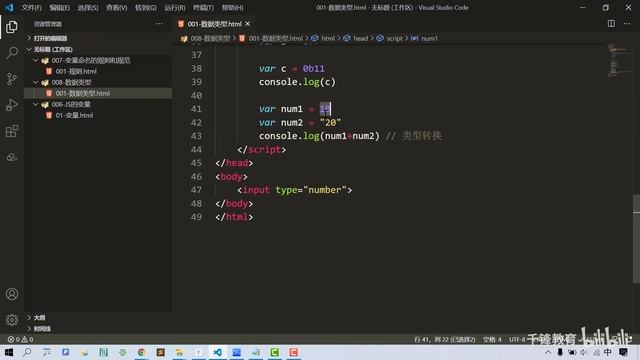Click Explorer panel more actions ellipsis
This screenshot has height=360, width=640.
(159, 24)
